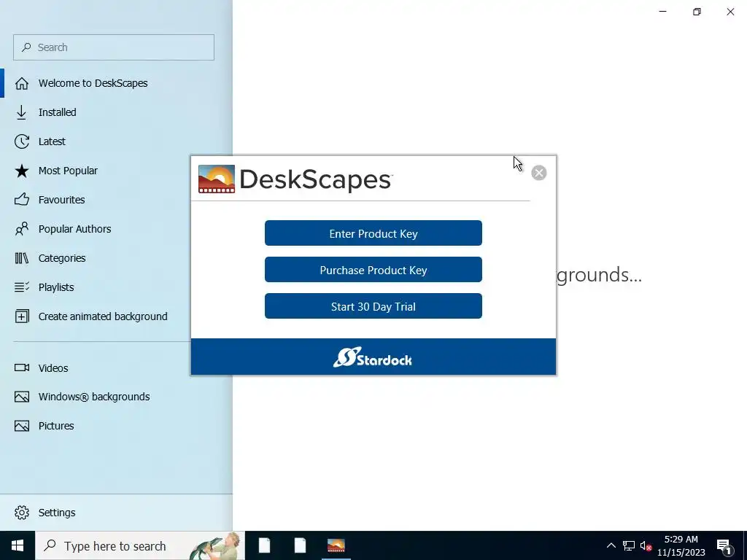
Task: Click Purchase Product Key button
Action: 373,270
